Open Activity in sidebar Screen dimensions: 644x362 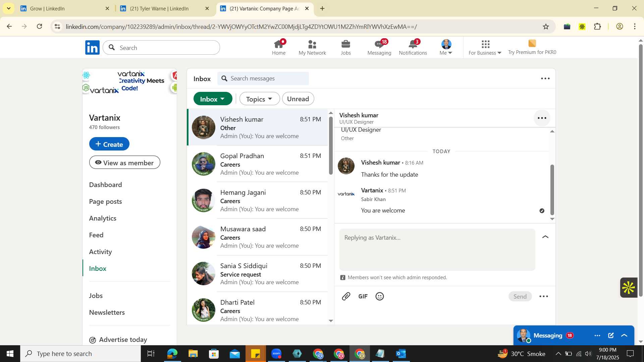(101, 252)
